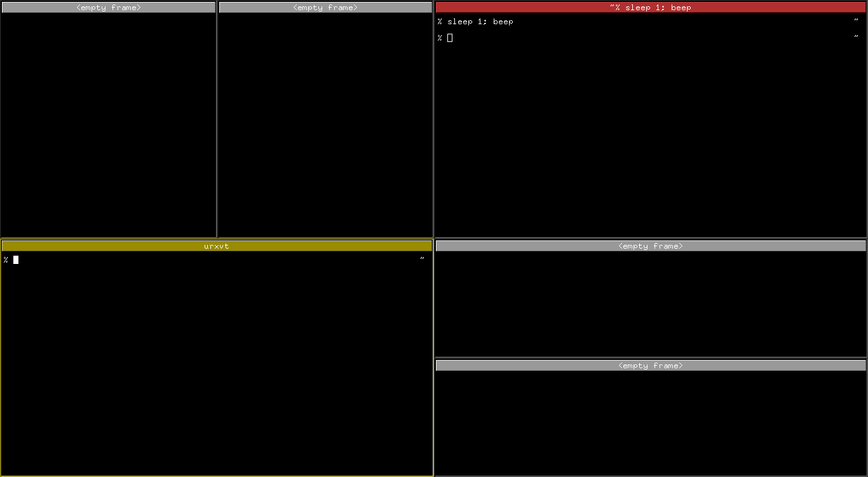Click the % prompt in the urxvt terminal

(6, 259)
